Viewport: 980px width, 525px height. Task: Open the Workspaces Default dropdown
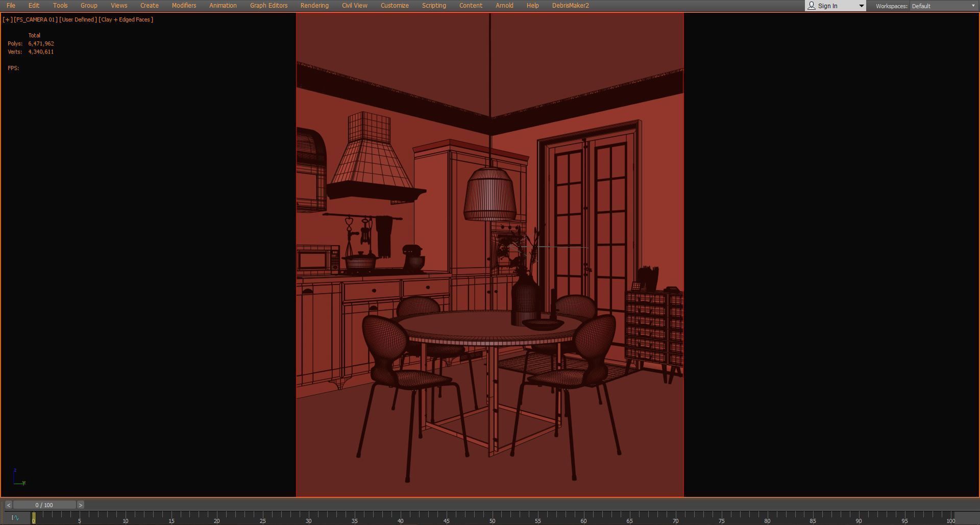point(943,6)
